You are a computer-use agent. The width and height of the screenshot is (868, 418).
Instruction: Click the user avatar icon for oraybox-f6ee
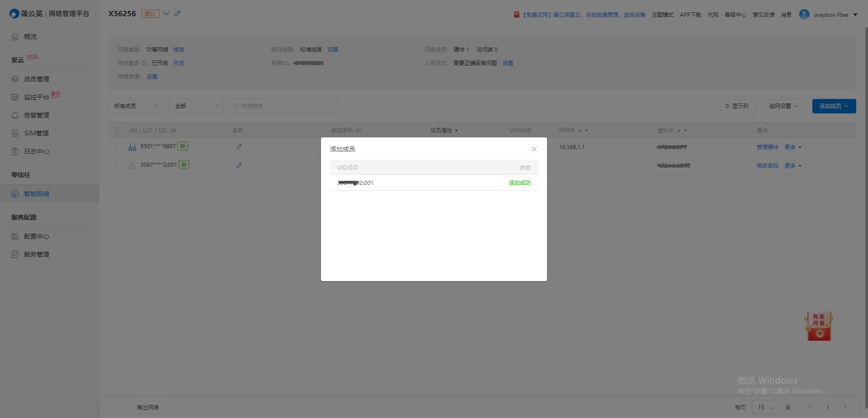(x=804, y=14)
